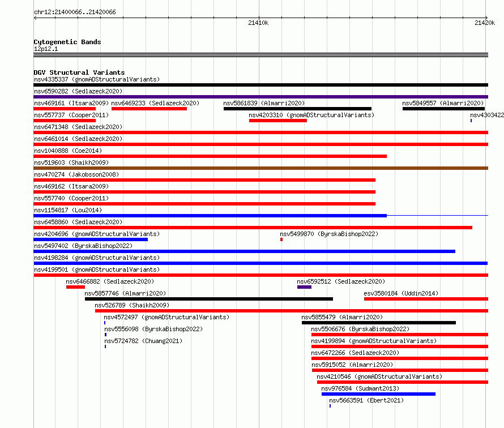The height and width of the screenshot is (428, 504).
Task: Select nsv6469233 (Sedlazeck2020) label
Action: tap(155, 103)
